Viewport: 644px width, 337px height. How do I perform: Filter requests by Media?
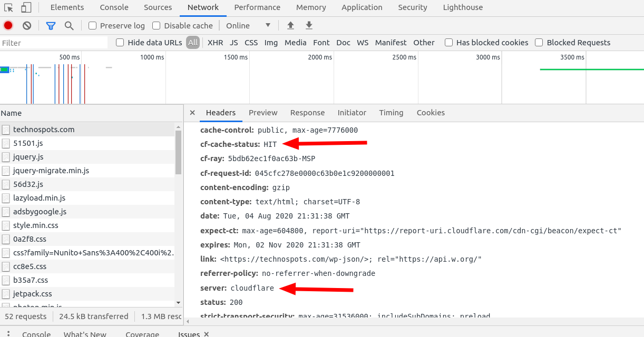tap(296, 43)
